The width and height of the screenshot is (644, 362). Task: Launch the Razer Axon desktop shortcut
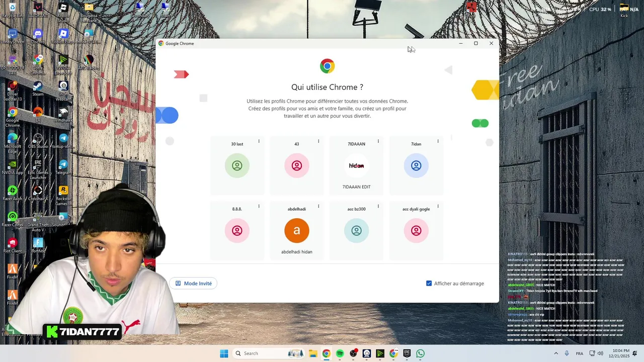tap(12, 193)
